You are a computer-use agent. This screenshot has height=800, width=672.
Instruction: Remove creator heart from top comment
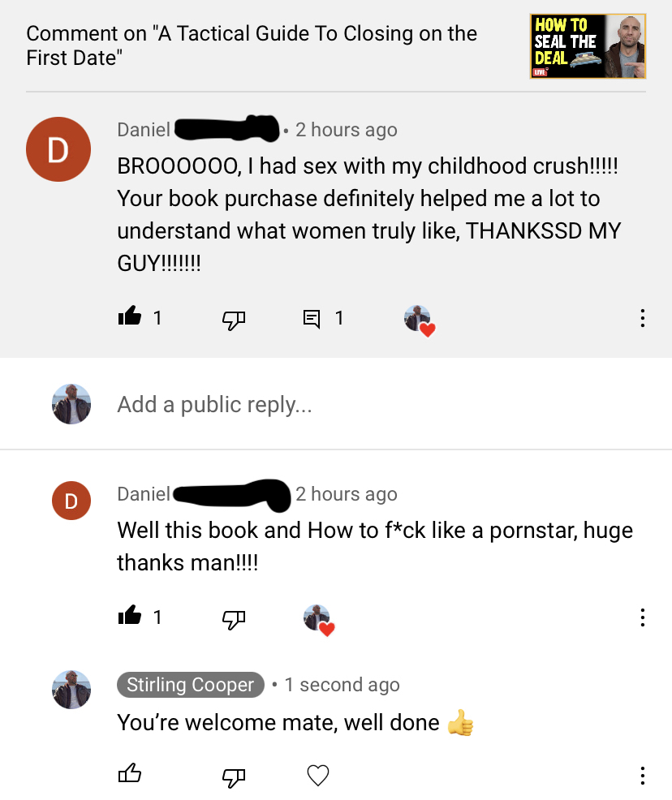(420, 320)
